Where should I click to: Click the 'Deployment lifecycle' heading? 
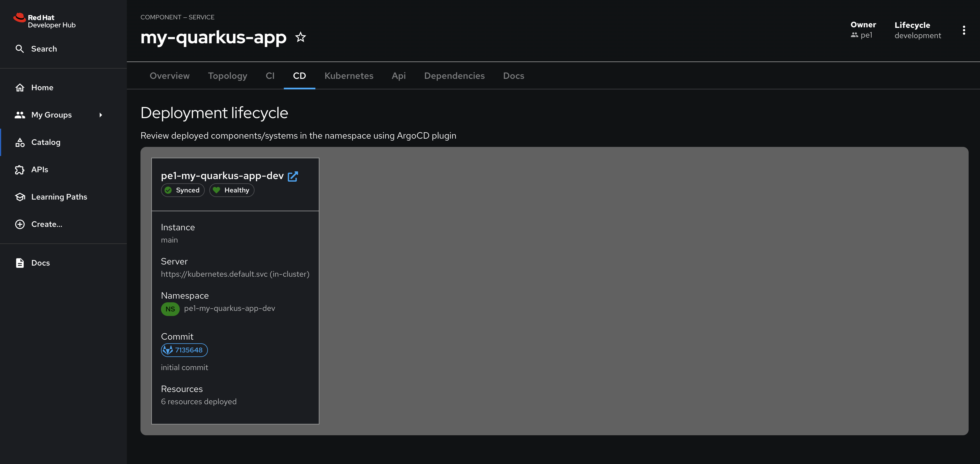(214, 113)
